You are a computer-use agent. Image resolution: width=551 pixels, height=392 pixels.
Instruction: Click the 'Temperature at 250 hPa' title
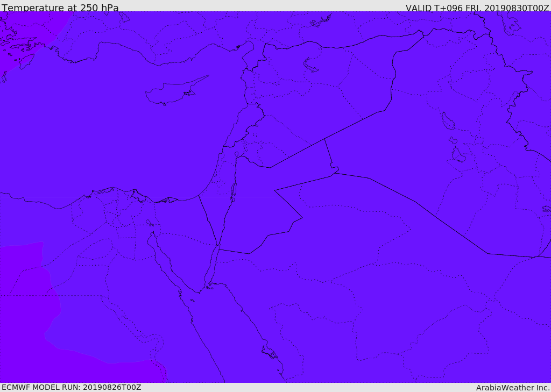(x=60, y=8)
